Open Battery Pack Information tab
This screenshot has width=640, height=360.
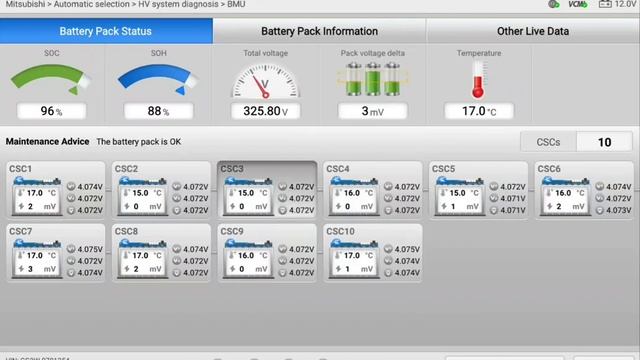[x=319, y=31]
